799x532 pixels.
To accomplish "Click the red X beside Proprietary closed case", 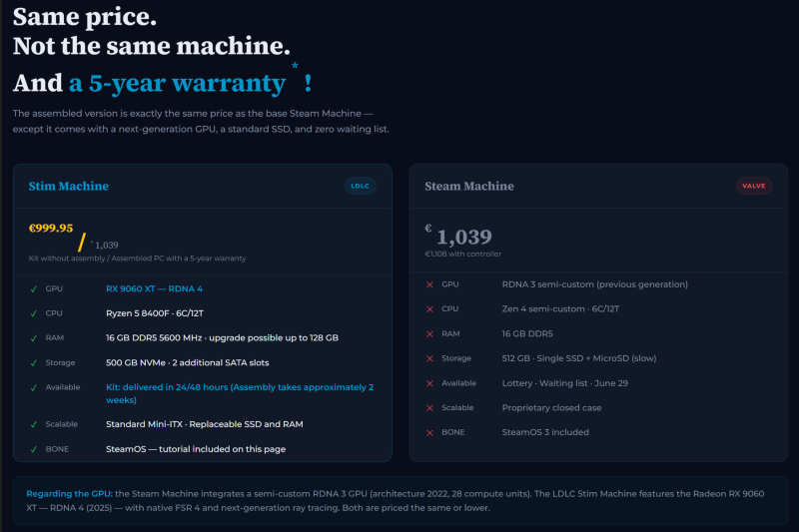I will pyautogui.click(x=429, y=408).
